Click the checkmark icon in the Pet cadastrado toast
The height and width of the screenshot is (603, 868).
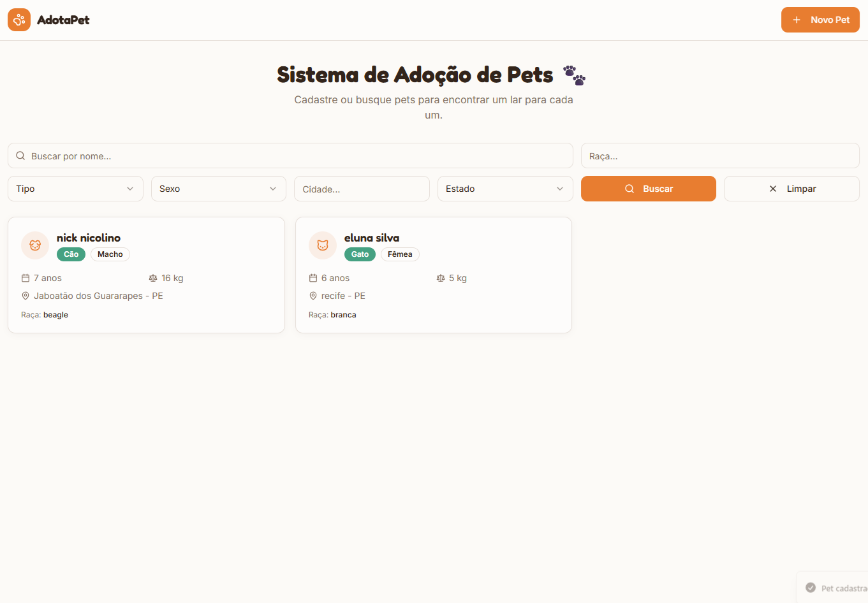(811, 587)
